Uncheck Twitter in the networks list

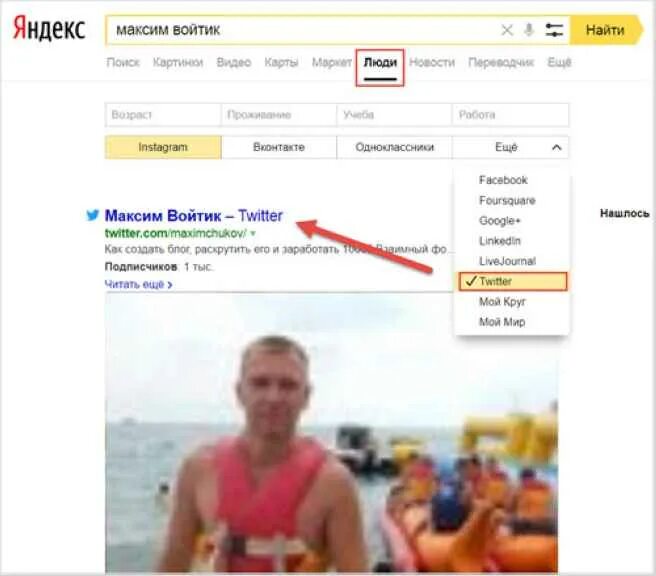click(x=513, y=281)
